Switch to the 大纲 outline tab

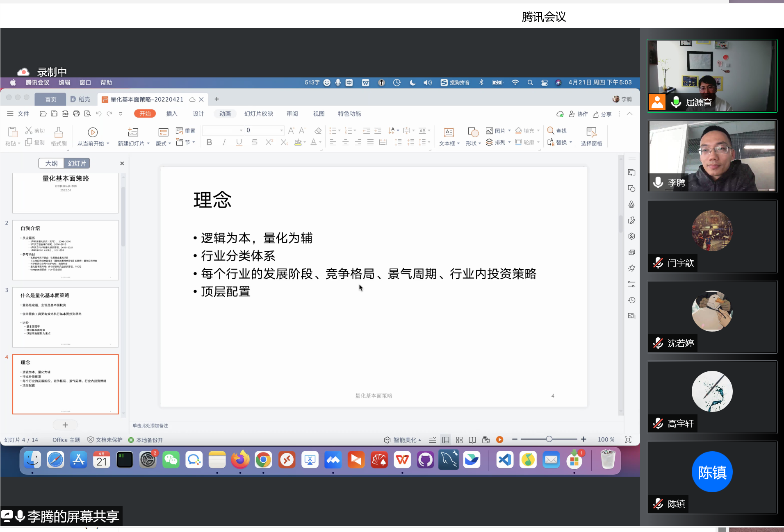click(x=51, y=163)
